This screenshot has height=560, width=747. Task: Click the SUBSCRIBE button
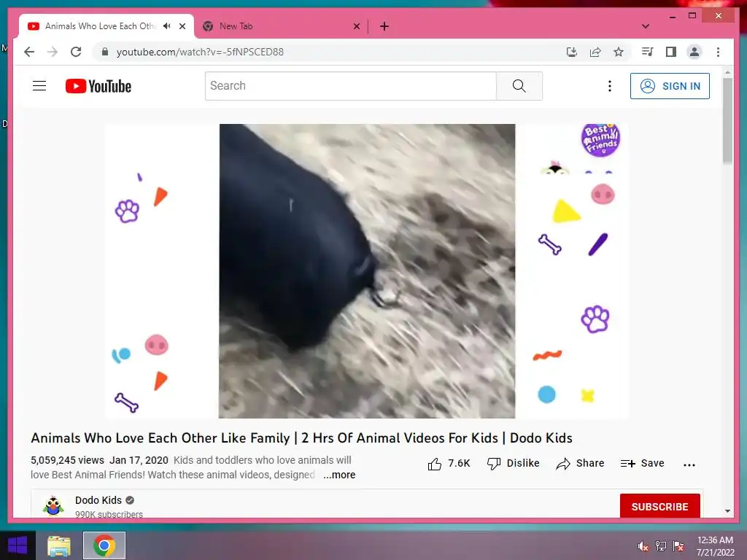[x=659, y=507]
